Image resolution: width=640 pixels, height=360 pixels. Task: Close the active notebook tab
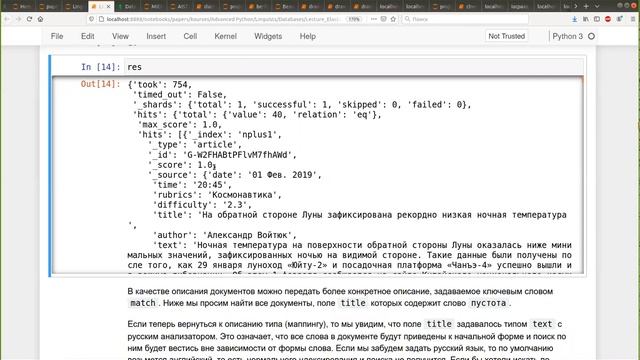click(108, 7)
